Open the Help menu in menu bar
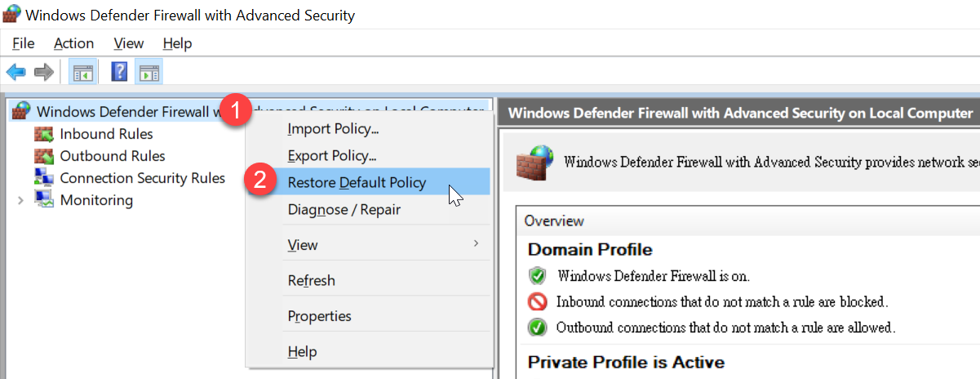 click(x=177, y=43)
